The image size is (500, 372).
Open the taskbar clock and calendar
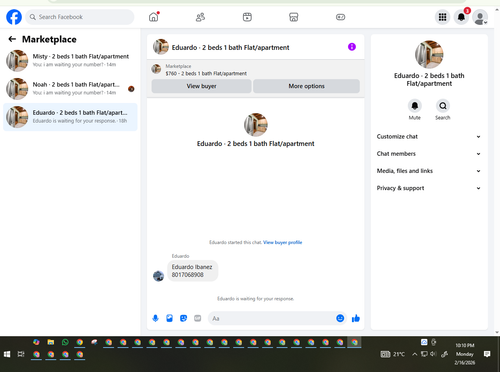coord(465,354)
